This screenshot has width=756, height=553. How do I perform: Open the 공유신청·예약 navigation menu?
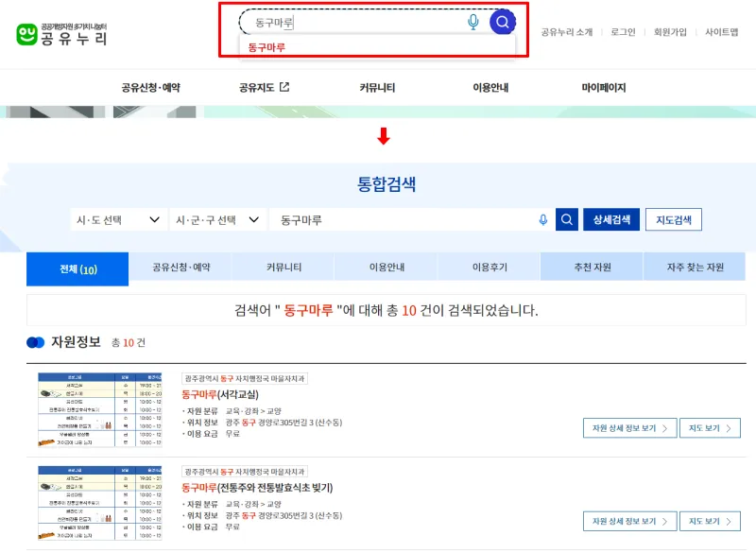150,88
